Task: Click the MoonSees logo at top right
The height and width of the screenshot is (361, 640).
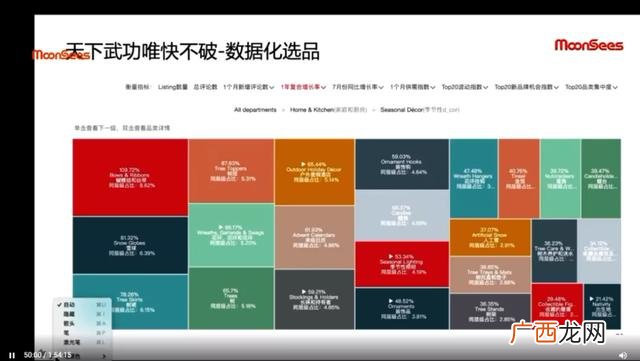Action: 589,45
